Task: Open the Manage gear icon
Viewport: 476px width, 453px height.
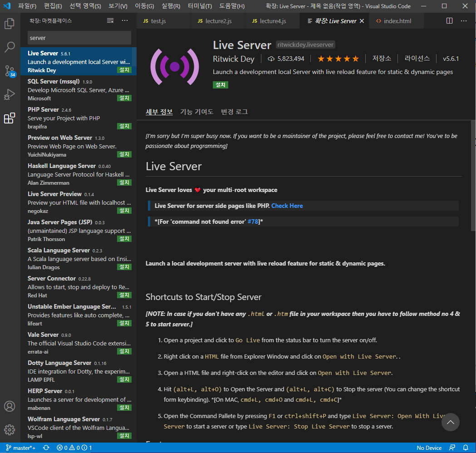Action: (10, 429)
